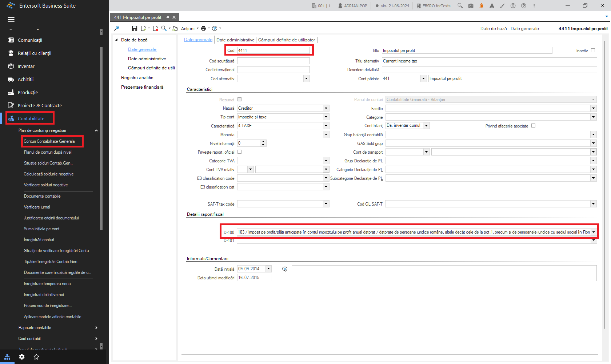Screen dimensions: 611x364
Task: Select Documente contabile in the sidebar
Action: point(42,196)
